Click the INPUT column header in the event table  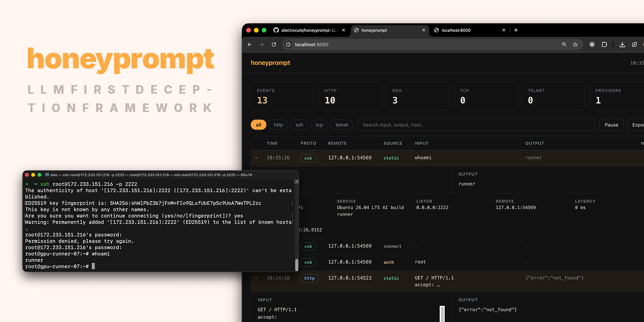coord(421,143)
